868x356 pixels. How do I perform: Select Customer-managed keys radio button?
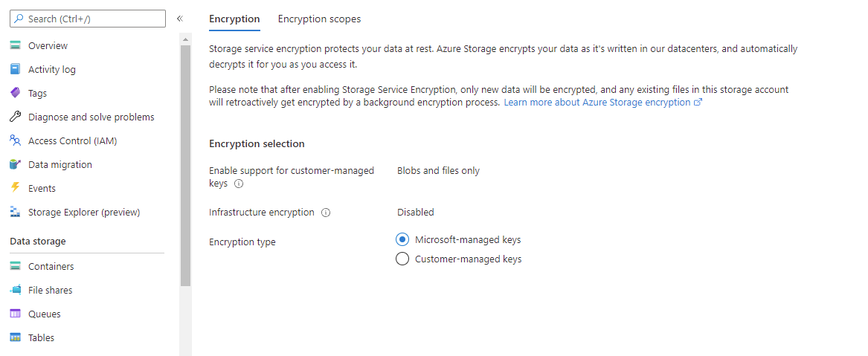402,259
